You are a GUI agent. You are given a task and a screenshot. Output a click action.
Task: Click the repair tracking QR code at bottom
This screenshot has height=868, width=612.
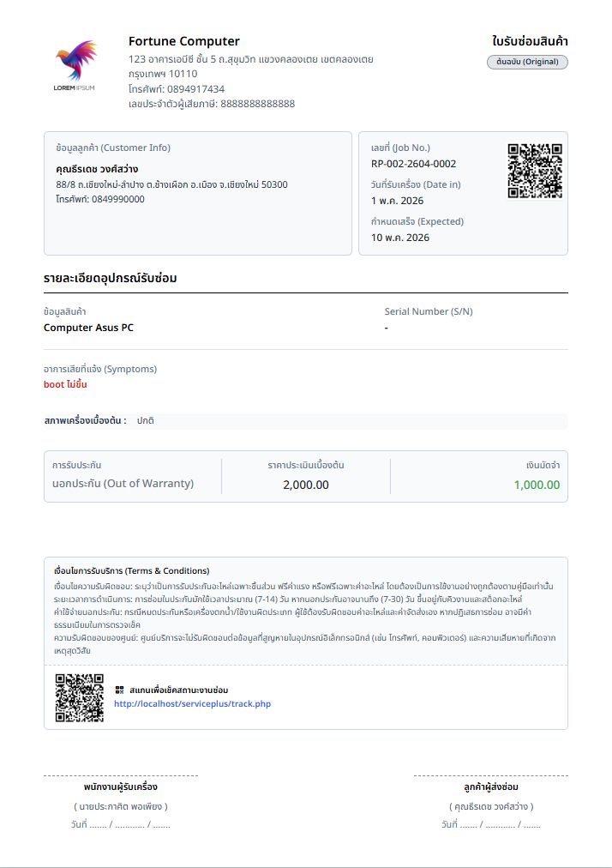point(79,697)
